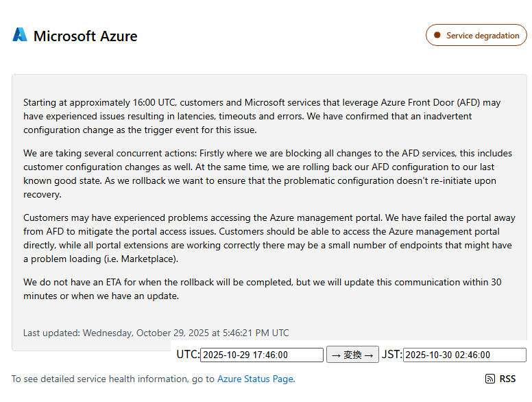Image resolution: width=532 pixels, height=402 pixels.
Task: Click the 'JST:' label
Action: 392,355
